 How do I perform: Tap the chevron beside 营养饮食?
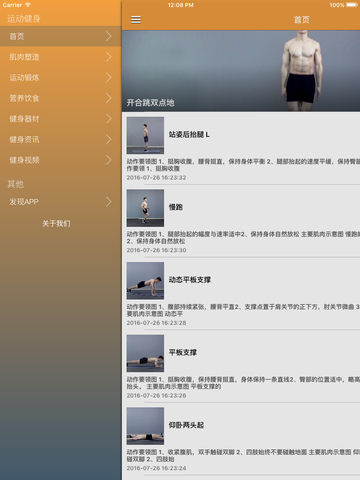coord(108,98)
